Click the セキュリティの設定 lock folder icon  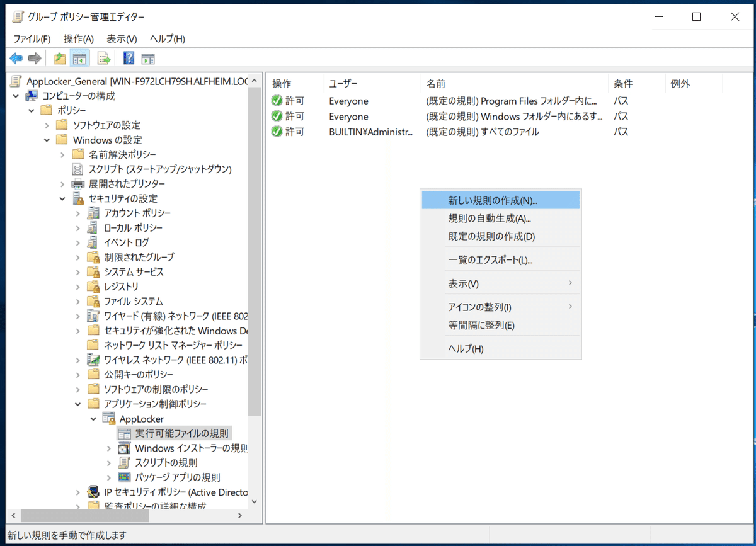[x=78, y=198]
